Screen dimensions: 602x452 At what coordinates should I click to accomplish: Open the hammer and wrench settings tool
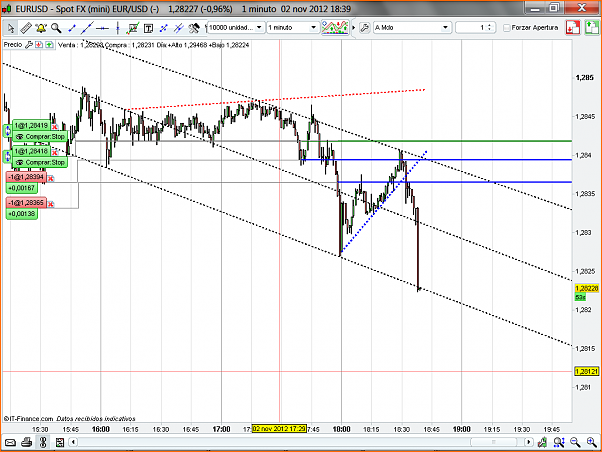[x=194, y=28]
